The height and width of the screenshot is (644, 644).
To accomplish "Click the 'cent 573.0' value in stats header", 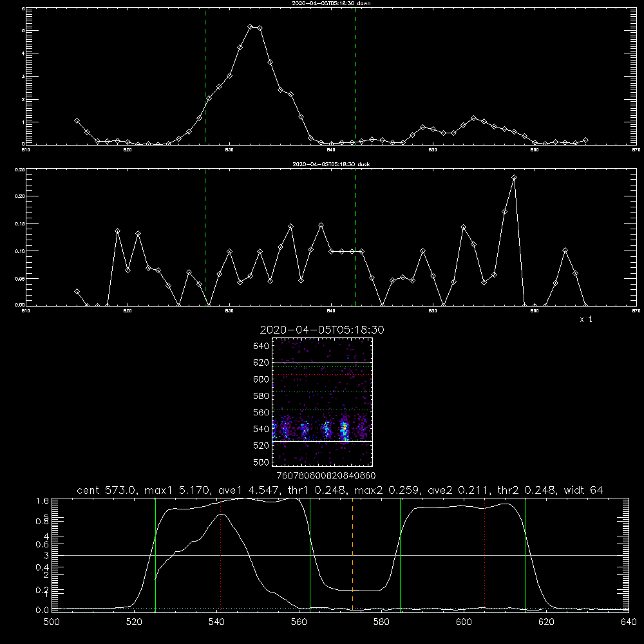I will pos(107,490).
